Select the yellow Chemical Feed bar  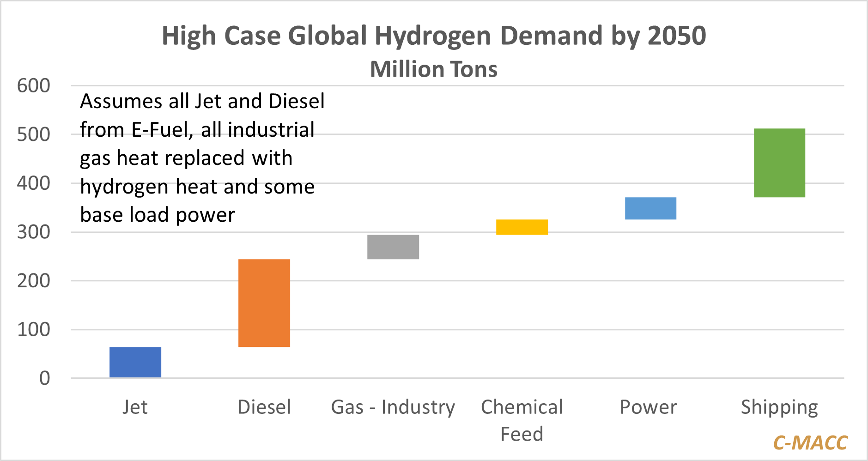(522, 227)
